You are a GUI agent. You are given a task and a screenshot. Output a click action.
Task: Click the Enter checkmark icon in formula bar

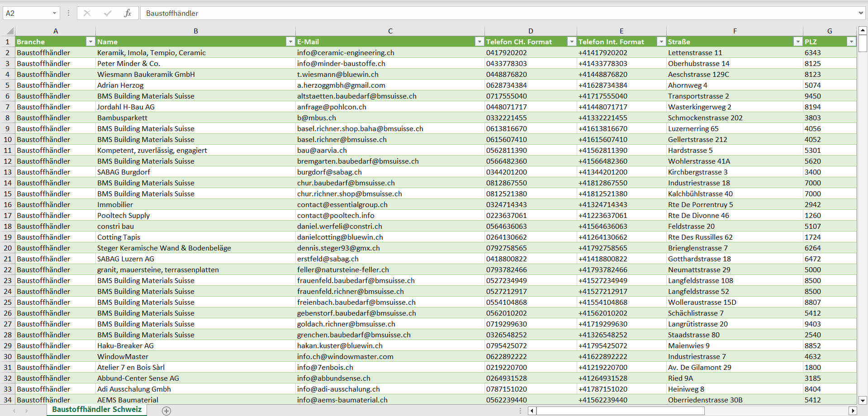point(108,13)
